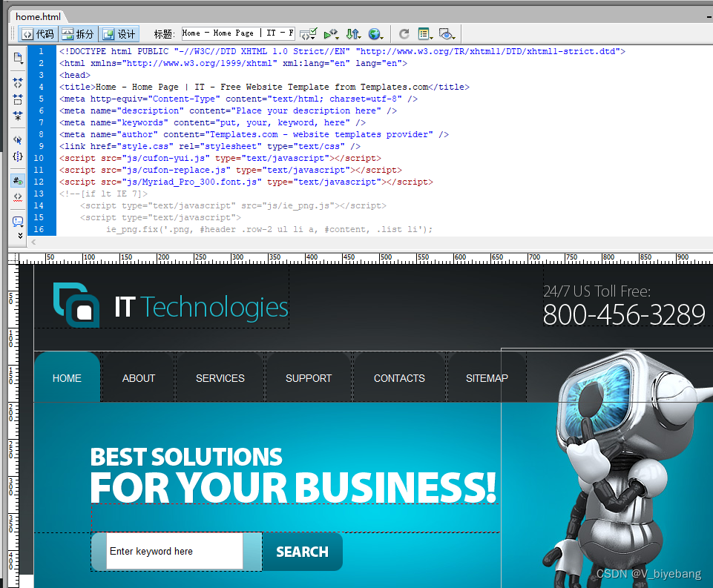The height and width of the screenshot is (588, 713).
Task: Switch to Design view (设计) button
Action: (119, 34)
